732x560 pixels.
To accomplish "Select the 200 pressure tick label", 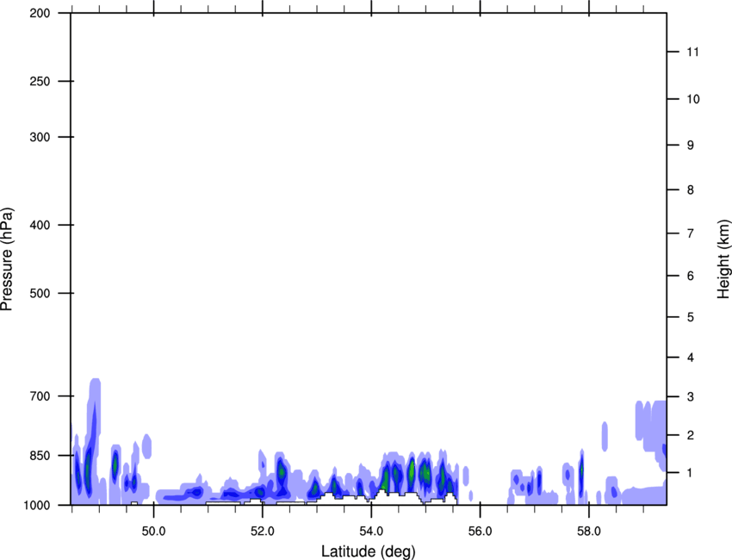I will [40, 13].
